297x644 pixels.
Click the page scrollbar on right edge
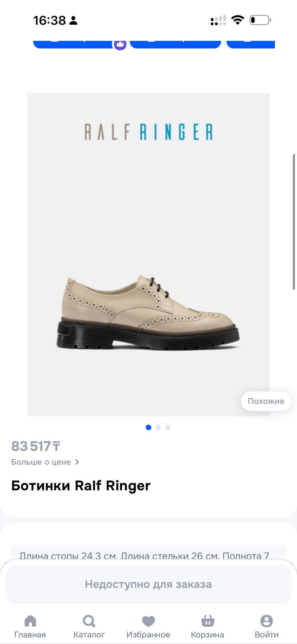294,222
